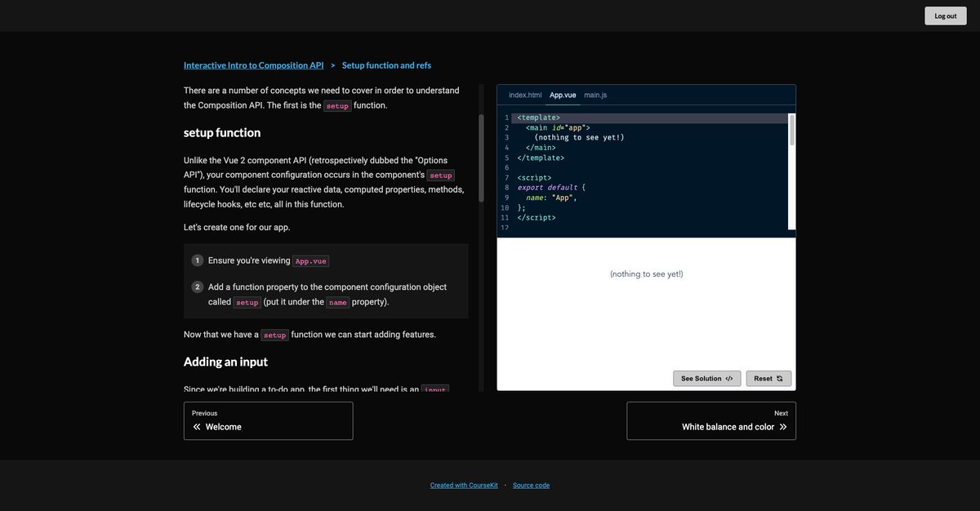The height and width of the screenshot is (511, 980).
Task: Click closing </script> code line
Action: [x=537, y=218]
